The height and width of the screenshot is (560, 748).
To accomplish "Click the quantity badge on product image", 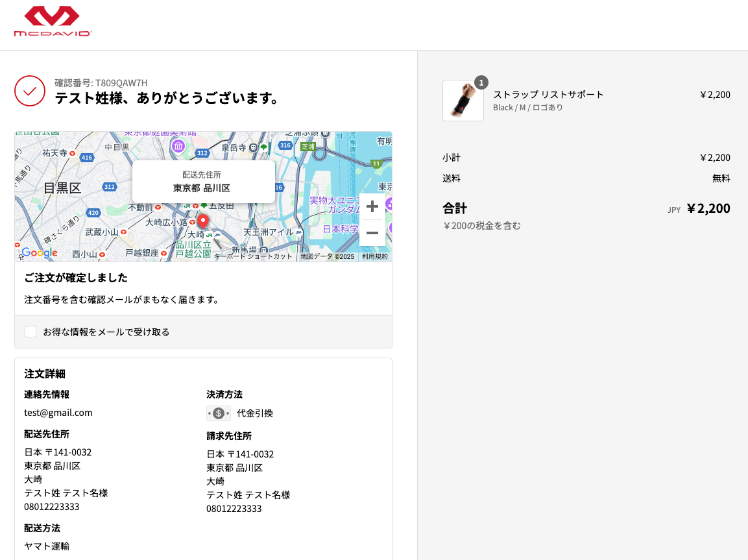I will tap(481, 82).
